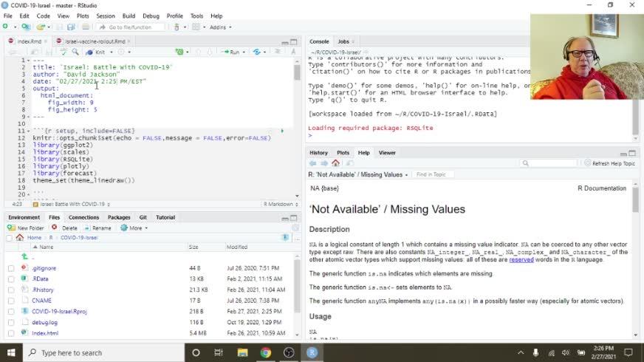Switch to israel-vaccine-rollout.Rmd tab
The width and height of the screenshot is (644, 362).
[x=95, y=41]
